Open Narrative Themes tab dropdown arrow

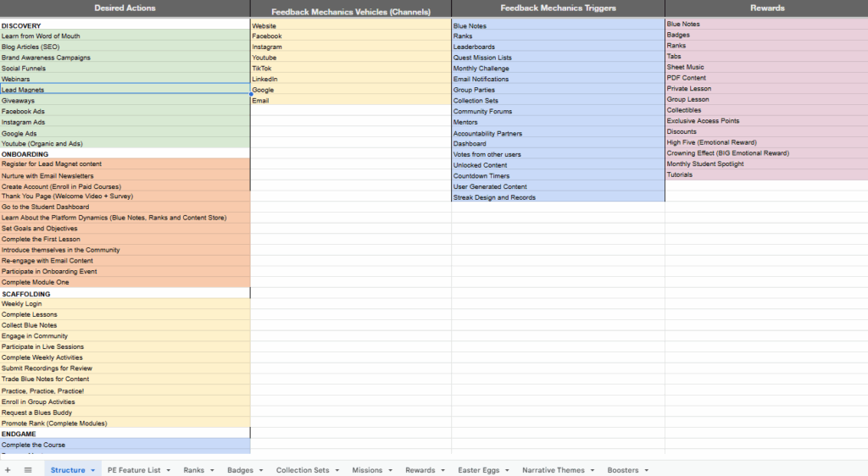593,470
